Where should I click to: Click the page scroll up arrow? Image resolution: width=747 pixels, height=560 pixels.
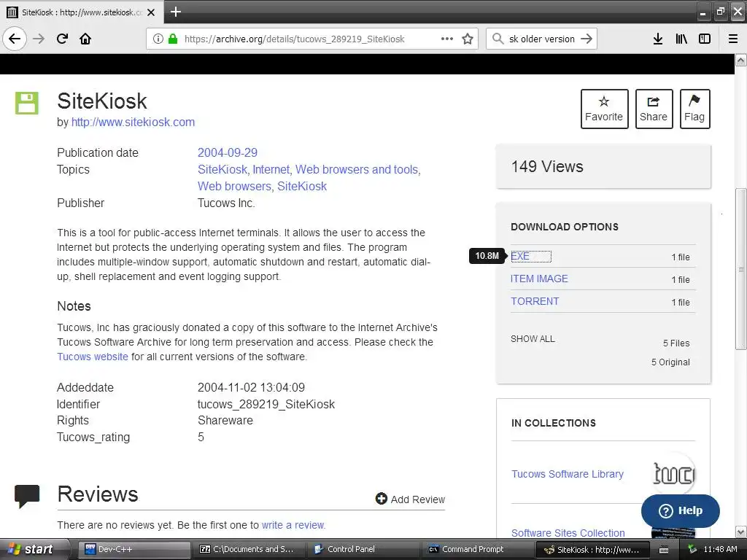[x=741, y=60]
